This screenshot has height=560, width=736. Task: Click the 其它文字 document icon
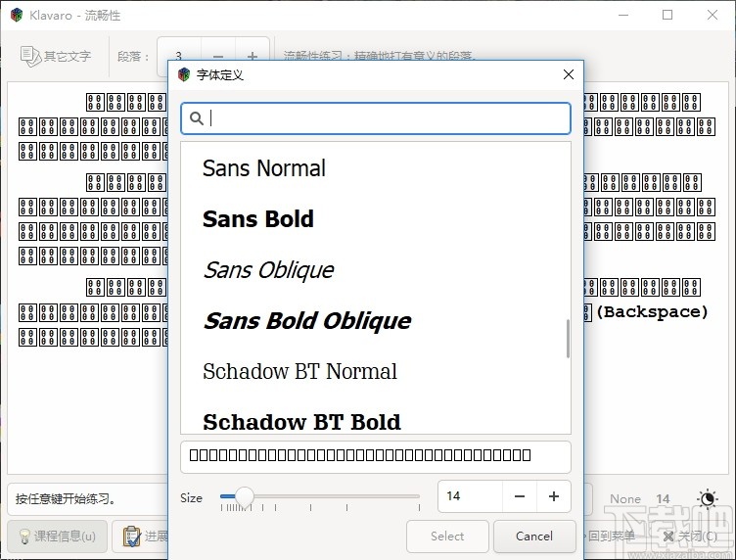coord(30,56)
